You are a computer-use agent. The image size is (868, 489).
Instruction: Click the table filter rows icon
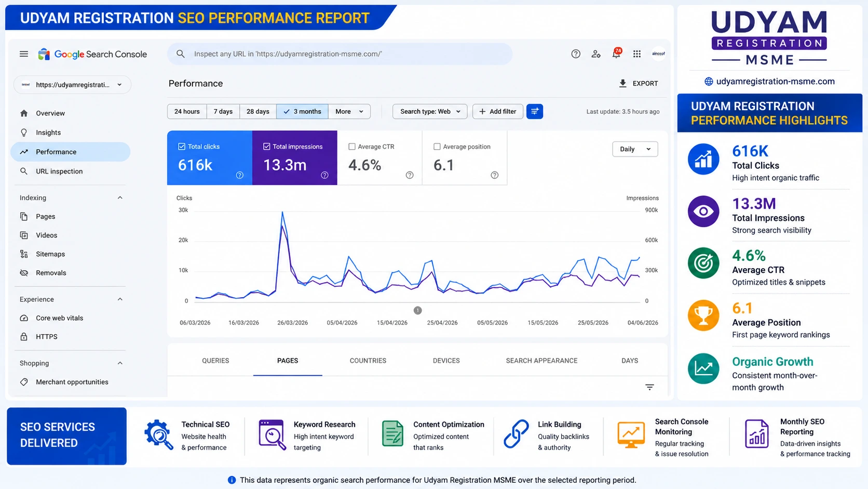click(x=649, y=387)
